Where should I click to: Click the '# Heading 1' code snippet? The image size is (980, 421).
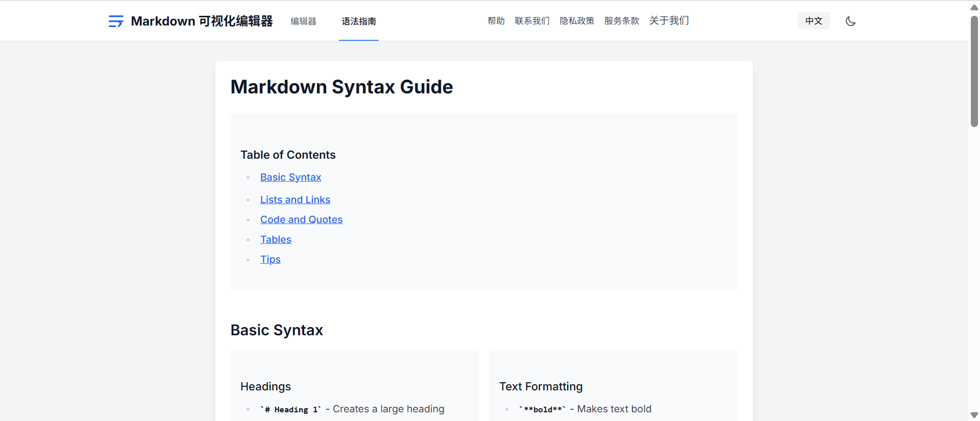(x=290, y=409)
